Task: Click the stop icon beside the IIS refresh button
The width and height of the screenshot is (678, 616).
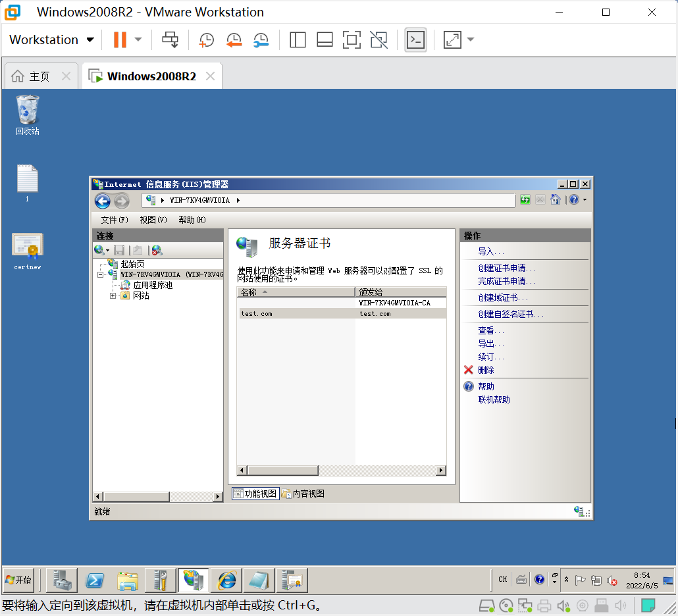Action: [x=540, y=199]
